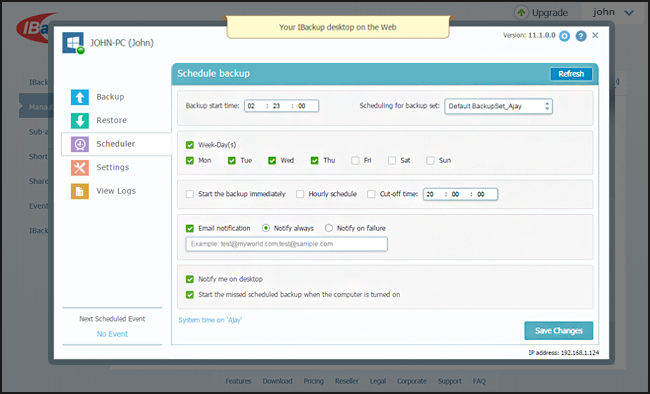The width and height of the screenshot is (650, 394).
Task: Toggle the Week-Day(s) checkbox
Action: [x=190, y=145]
